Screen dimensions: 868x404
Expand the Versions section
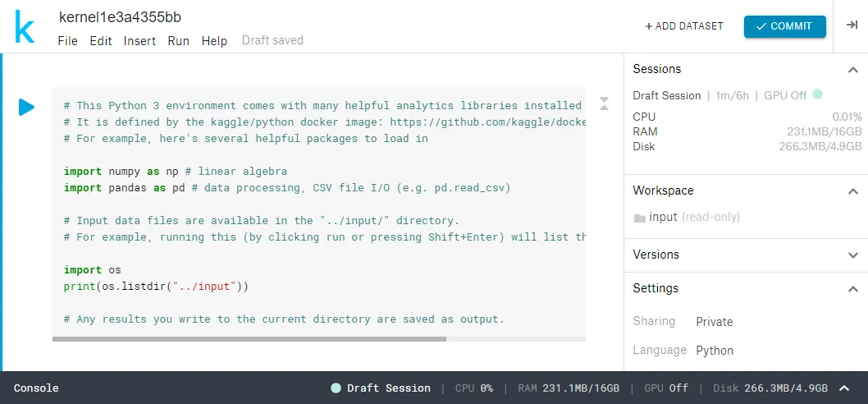click(852, 255)
